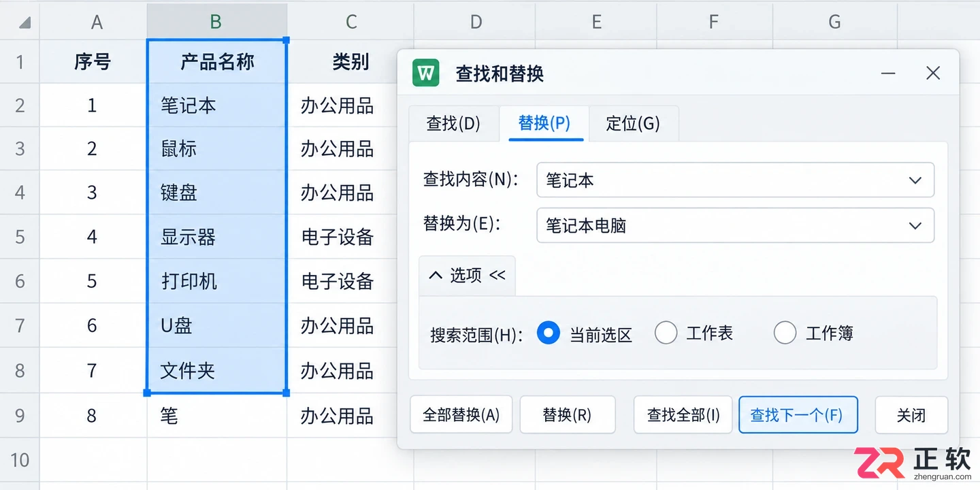The width and height of the screenshot is (980, 490).
Task: Switch to the 查找(D) tab
Action: click(453, 123)
